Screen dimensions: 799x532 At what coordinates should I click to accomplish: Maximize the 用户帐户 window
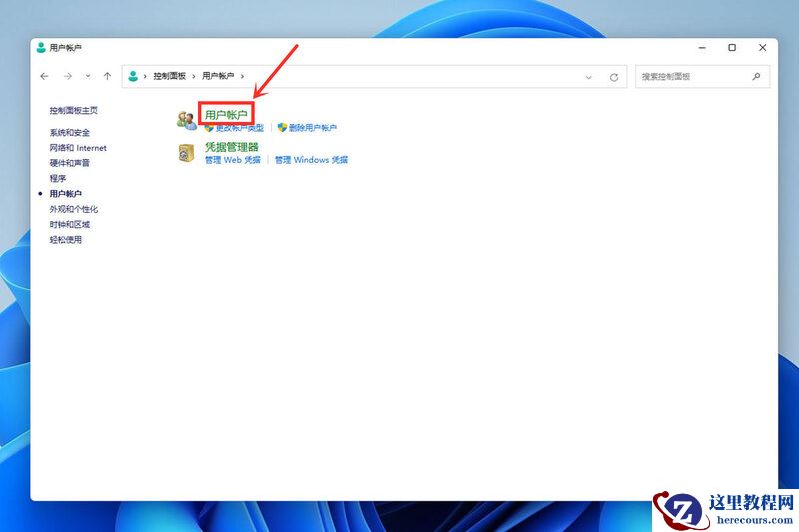(x=732, y=47)
